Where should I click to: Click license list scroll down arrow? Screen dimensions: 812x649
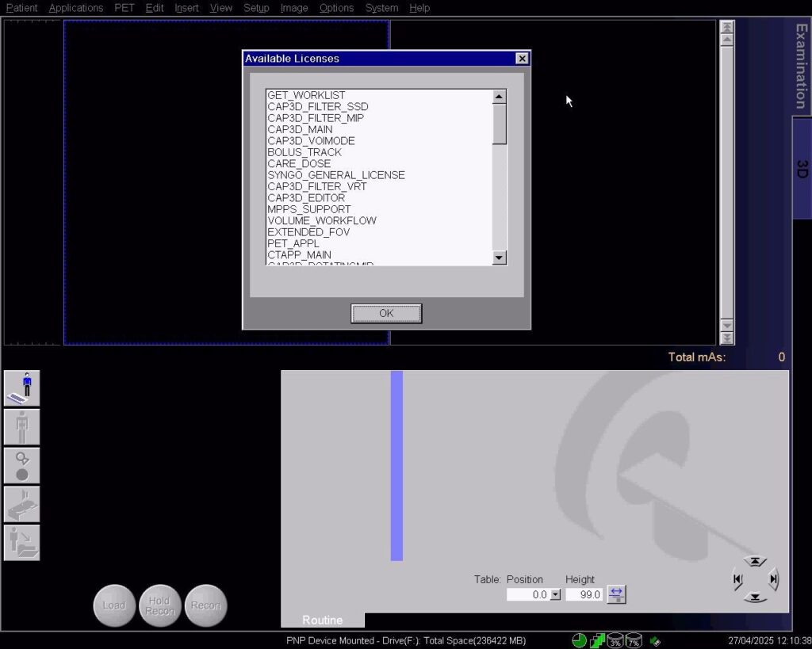pyautogui.click(x=500, y=258)
